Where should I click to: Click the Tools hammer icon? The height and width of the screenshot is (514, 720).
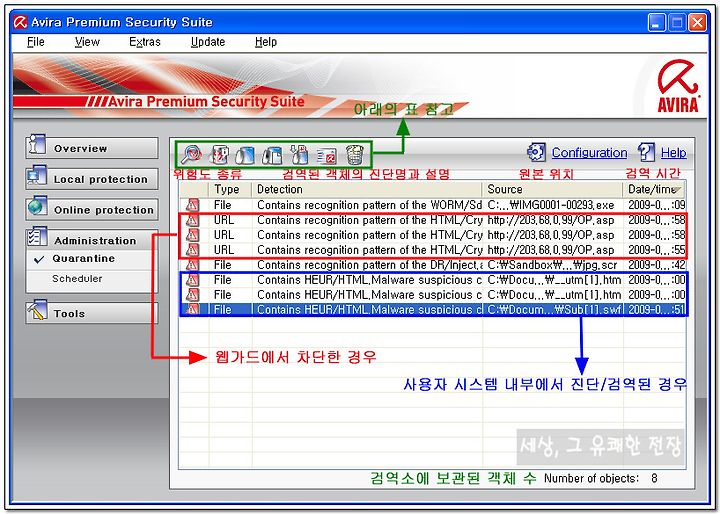tap(37, 310)
